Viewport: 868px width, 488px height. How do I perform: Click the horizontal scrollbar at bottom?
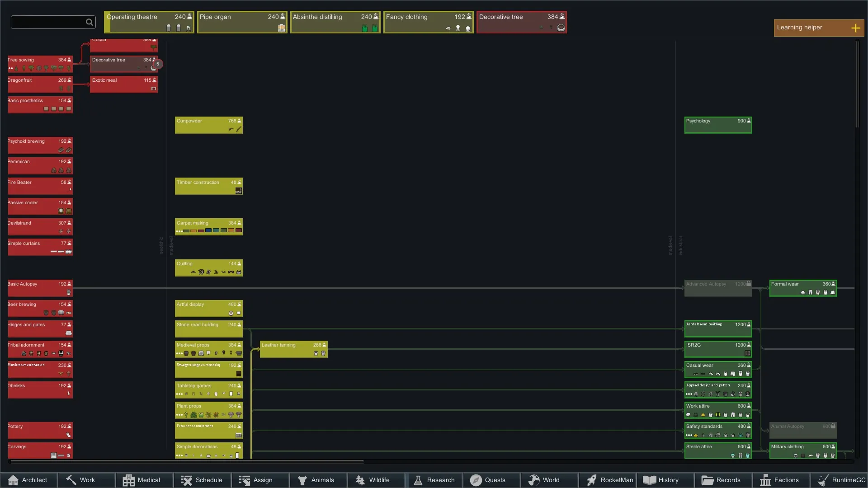(186, 462)
